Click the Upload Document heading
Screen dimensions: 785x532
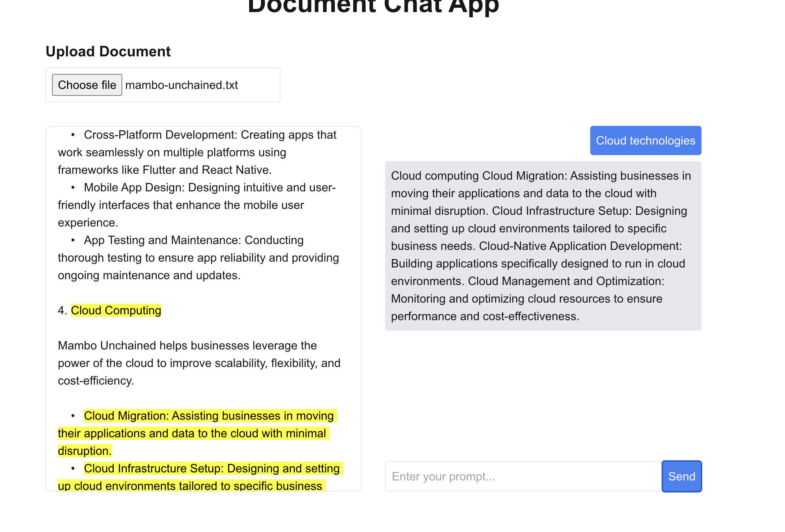tap(108, 52)
